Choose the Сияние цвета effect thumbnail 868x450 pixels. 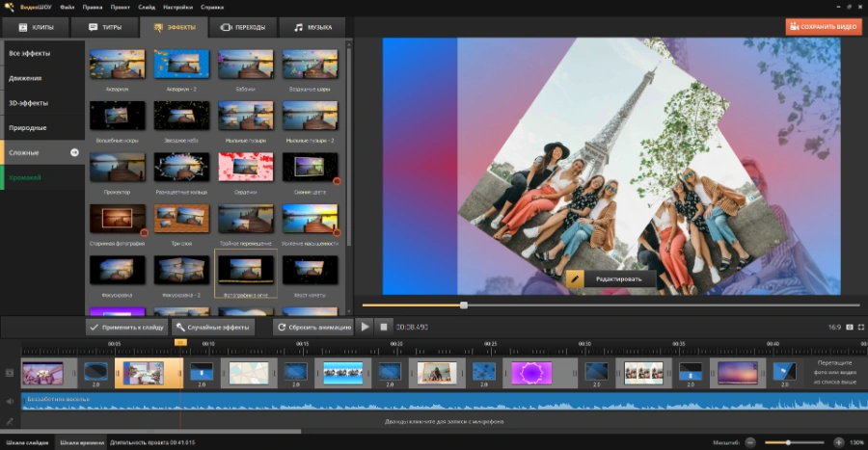[310, 167]
